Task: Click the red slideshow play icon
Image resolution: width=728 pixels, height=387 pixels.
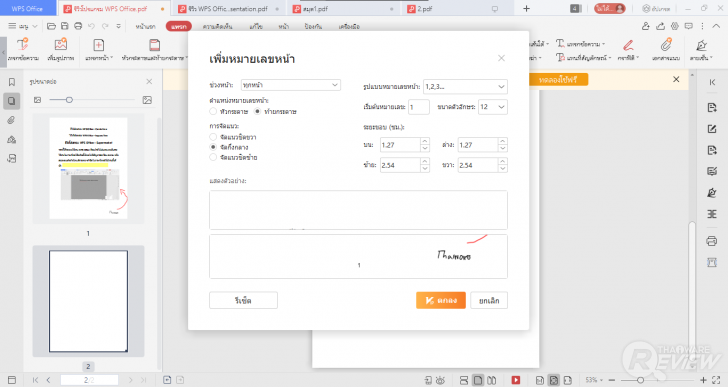Action: pos(516,380)
